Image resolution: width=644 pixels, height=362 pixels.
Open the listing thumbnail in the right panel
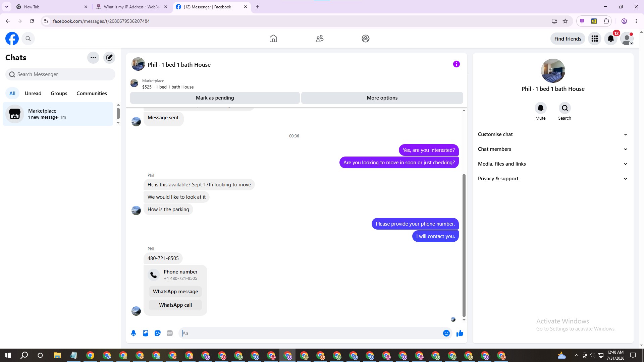pyautogui.click(x=553, y=71)
